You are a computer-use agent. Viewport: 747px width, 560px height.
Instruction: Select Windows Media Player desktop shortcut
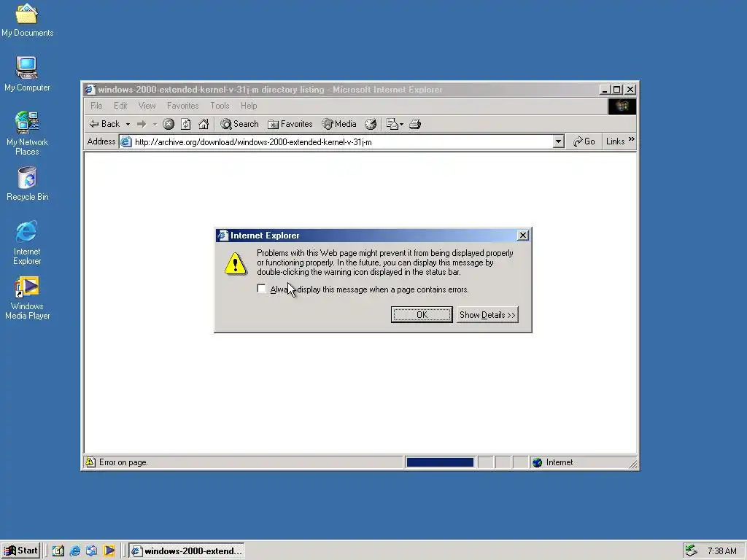27,298
